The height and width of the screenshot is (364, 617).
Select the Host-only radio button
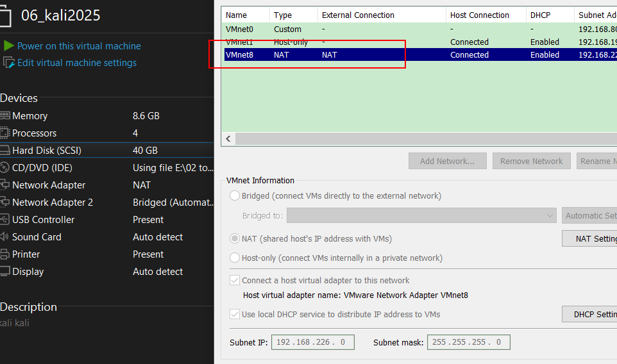point(235,258)
